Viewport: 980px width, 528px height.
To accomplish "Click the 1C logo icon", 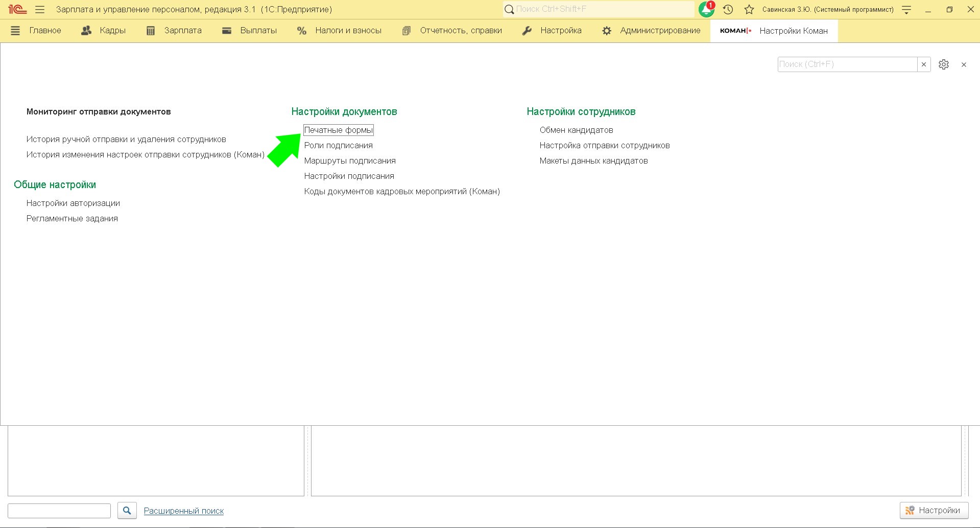I will click(x=17, y=10).
